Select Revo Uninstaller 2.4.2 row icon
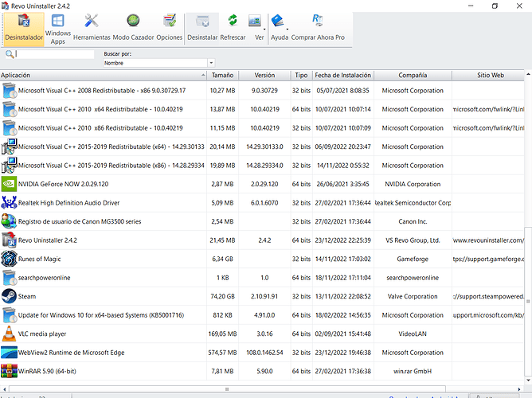The image size is (532, 398). 9,240
